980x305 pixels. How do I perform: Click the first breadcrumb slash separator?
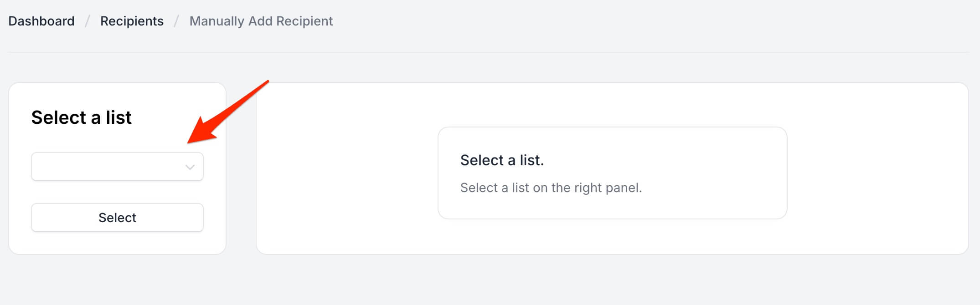(x=87, y=21)
